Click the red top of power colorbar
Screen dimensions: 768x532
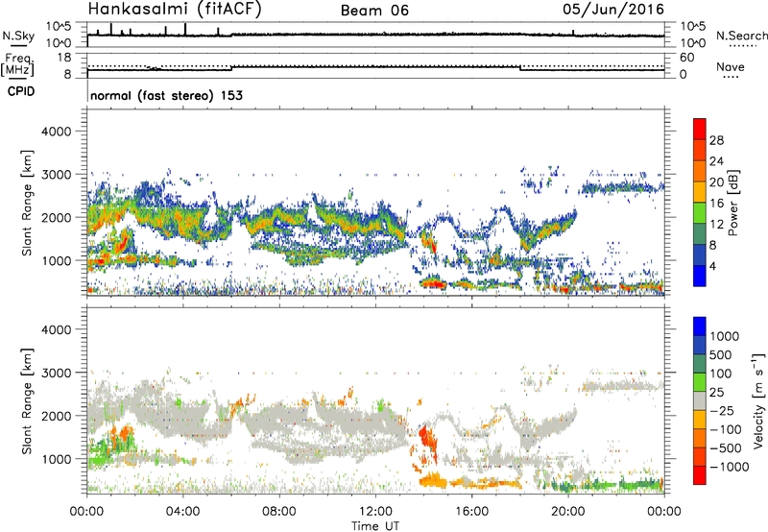coord(700,129)
